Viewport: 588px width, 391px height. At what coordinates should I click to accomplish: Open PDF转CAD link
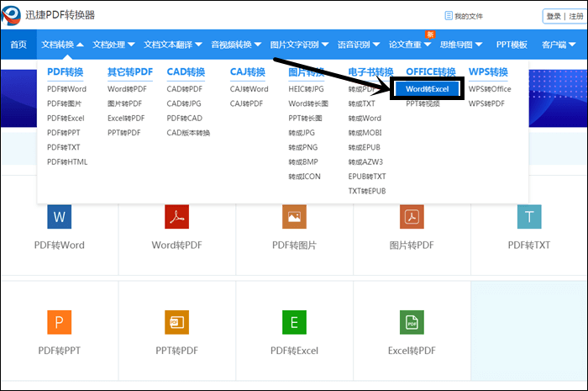(x=185, y=119)
